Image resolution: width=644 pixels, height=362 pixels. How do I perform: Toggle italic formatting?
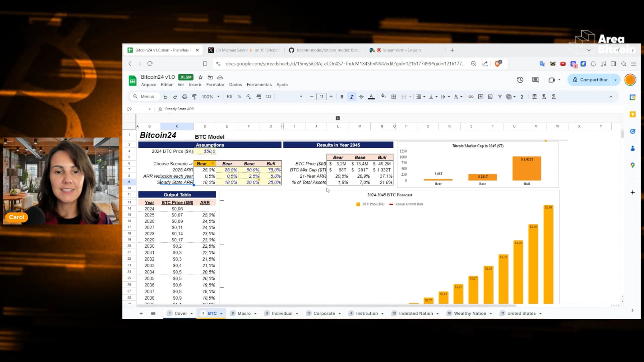(x=352, y=97)
